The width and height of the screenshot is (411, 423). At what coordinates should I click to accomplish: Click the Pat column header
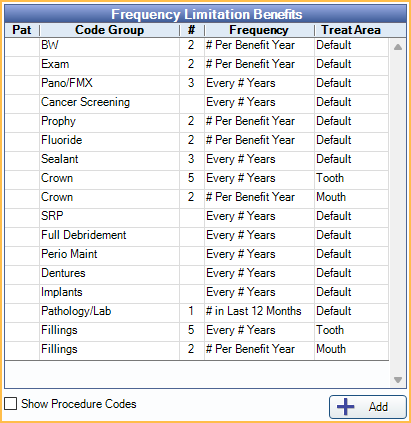[x=22, y=30]
